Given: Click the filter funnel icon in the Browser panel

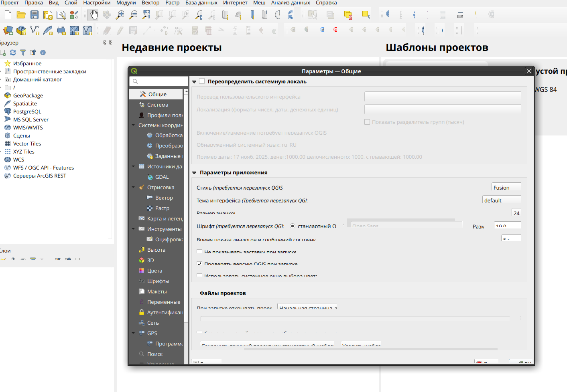Looking at the screenshot, I should click(23, 53).
